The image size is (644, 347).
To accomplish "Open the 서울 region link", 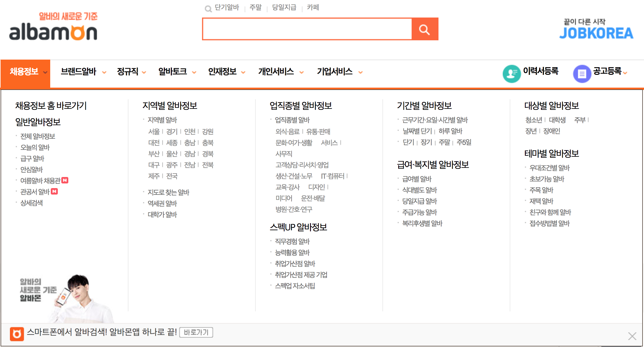I will (154, 131).
